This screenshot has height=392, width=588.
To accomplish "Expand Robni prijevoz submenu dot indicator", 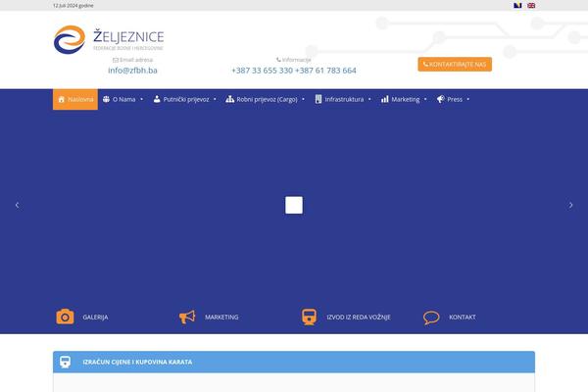I will coord(303,99).
